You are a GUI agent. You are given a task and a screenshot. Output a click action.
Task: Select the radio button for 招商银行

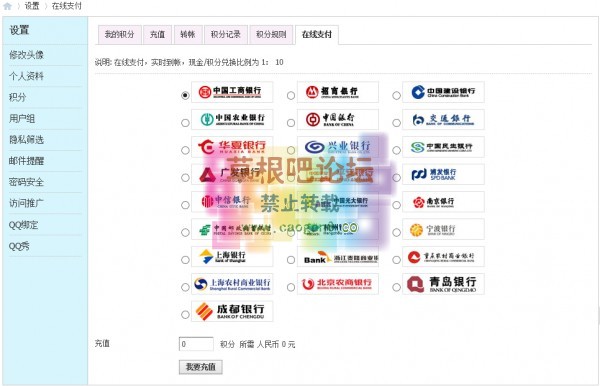(291, 95)
